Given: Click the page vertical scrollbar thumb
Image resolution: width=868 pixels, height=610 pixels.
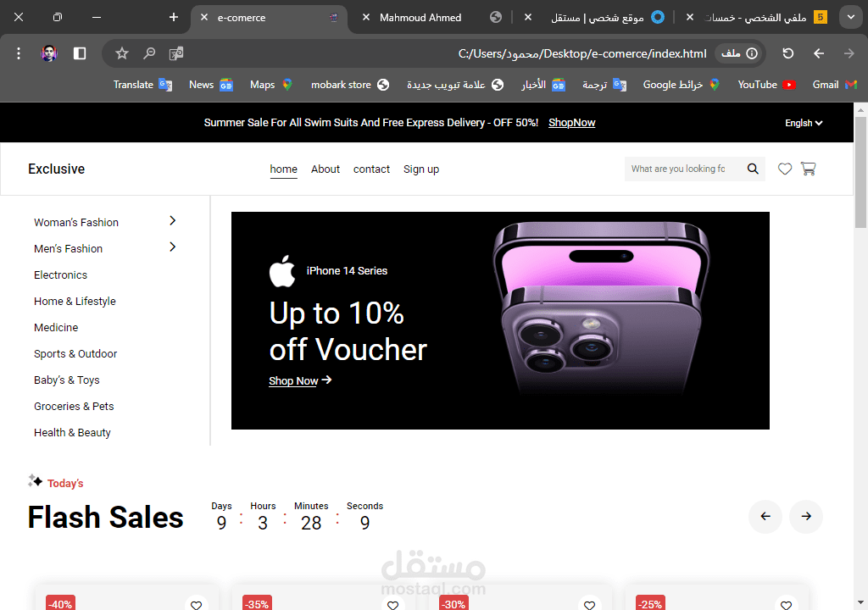Looking at the screenshot, I should pos(860,172).
